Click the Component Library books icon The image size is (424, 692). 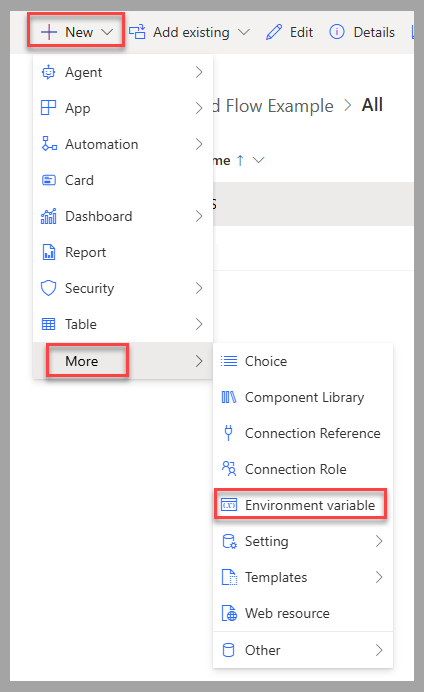229,397
